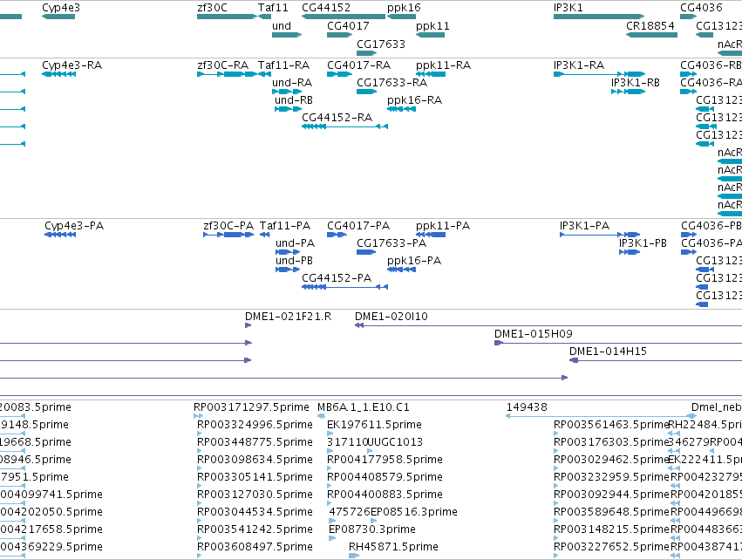Select the CG17633 gene bar

tap(366, 52)
